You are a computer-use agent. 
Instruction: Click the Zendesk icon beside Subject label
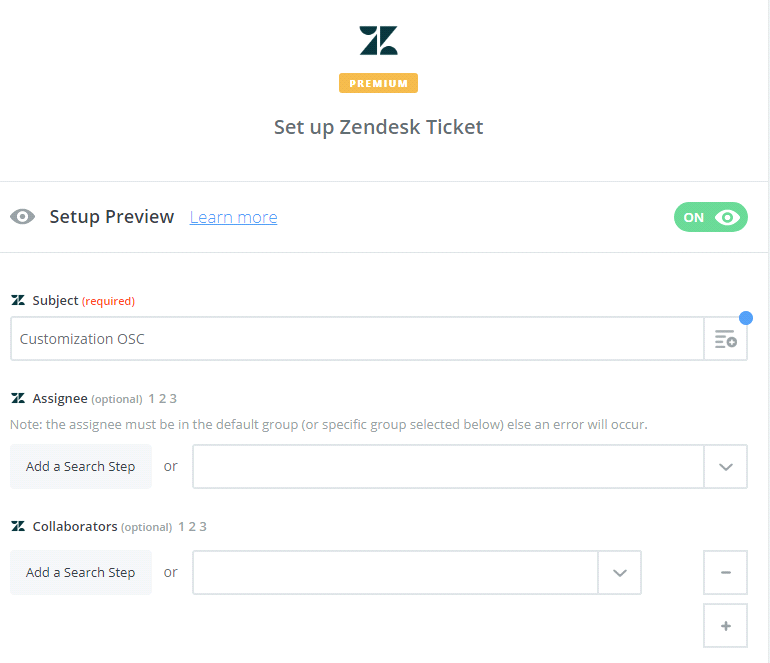click(17, 300)
